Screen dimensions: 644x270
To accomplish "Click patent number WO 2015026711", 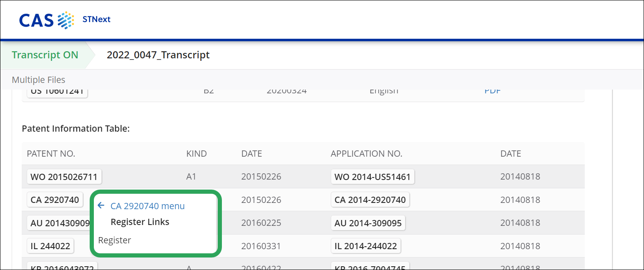I will click(x=64, y=177).
